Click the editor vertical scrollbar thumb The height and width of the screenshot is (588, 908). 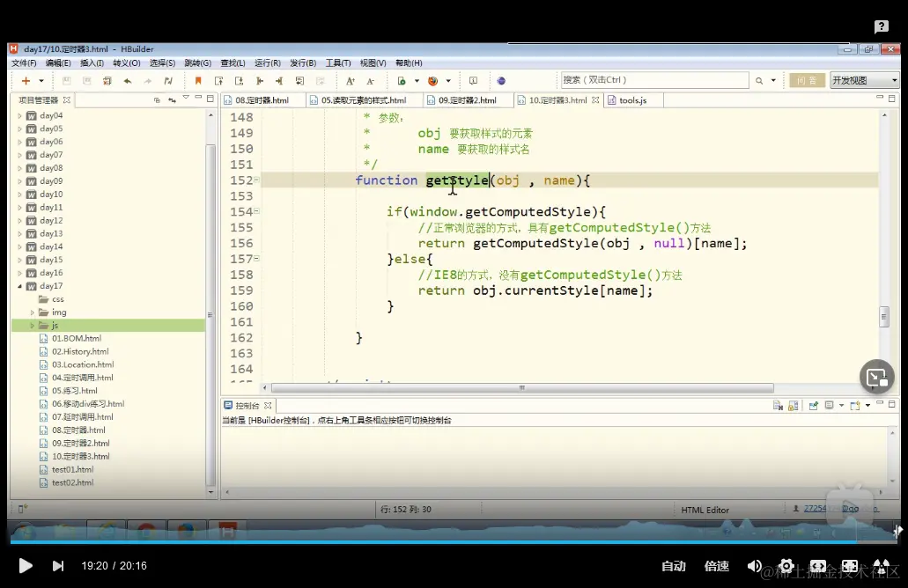coord(883,317)
